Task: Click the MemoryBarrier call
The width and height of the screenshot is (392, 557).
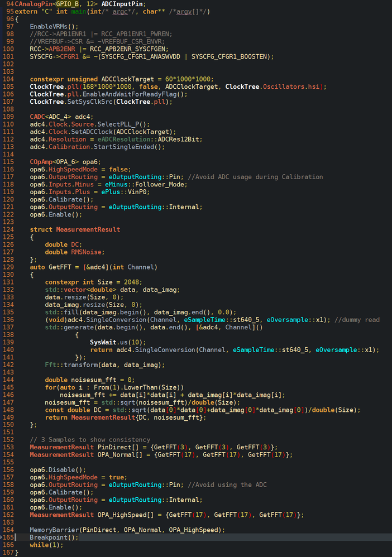Action: (127, 530)
